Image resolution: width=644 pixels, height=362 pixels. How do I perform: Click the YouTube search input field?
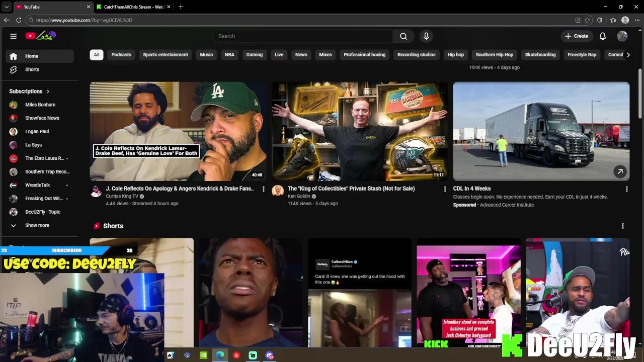303,36
